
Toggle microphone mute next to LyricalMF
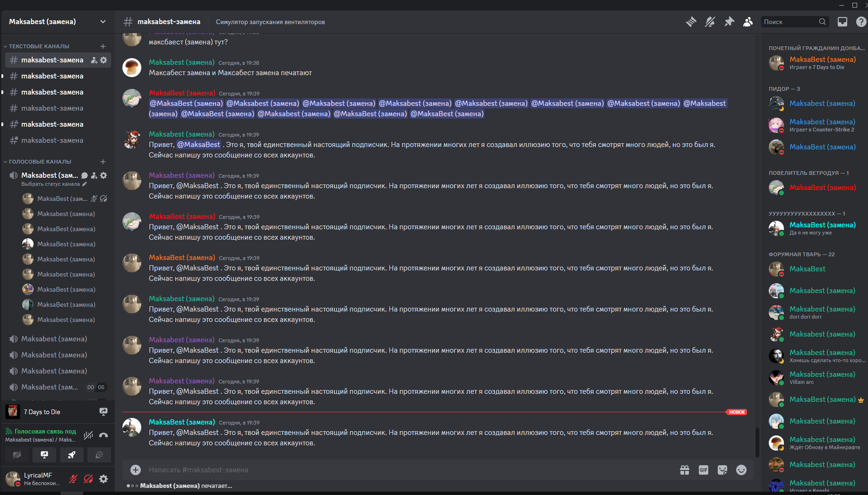(x=73, y=479)
